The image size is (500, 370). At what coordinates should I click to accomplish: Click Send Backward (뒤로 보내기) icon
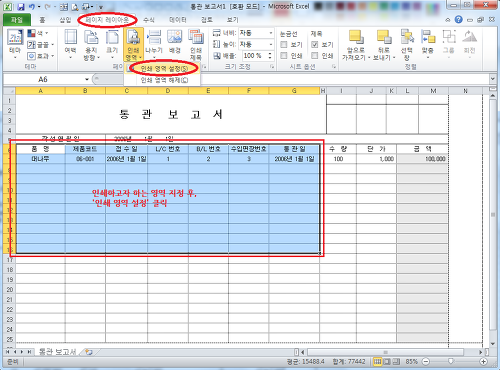384,37
